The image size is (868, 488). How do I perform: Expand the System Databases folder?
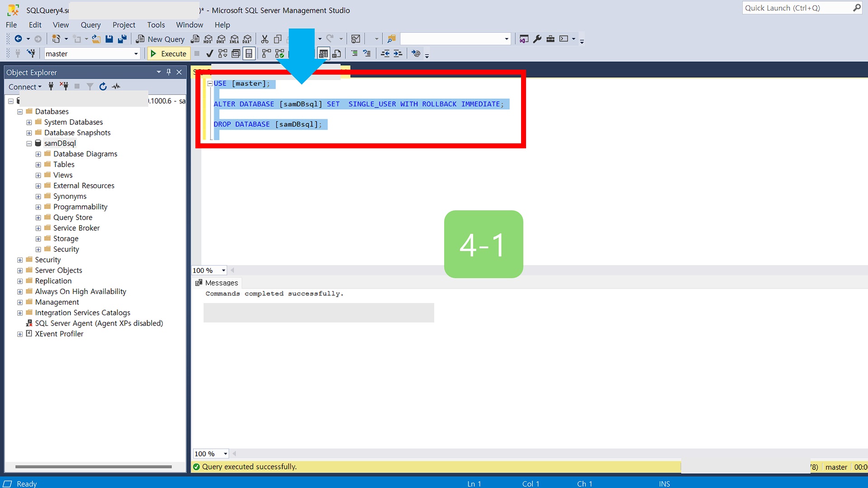point(29,122)
